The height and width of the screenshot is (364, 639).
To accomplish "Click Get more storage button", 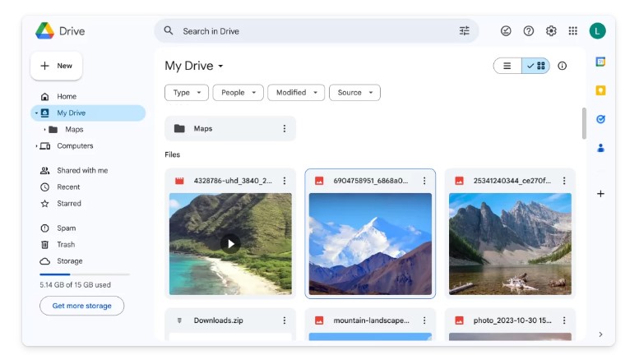I will (x=81, y=306).
